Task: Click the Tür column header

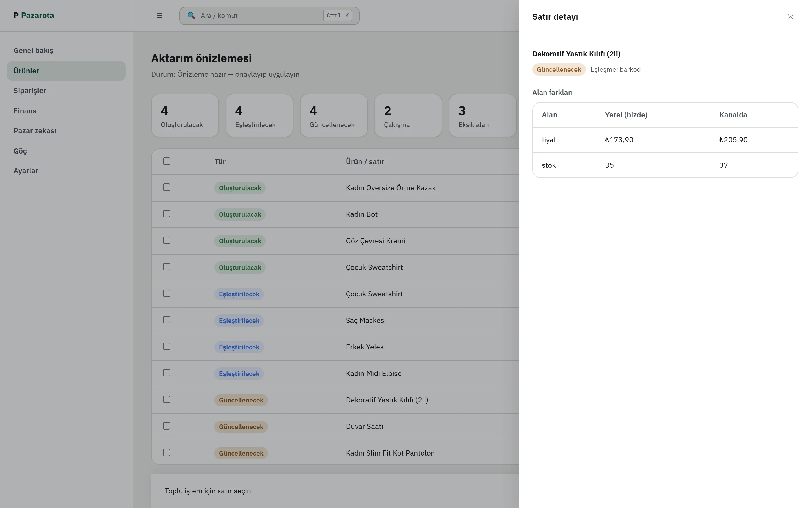Action: (220, 162)
